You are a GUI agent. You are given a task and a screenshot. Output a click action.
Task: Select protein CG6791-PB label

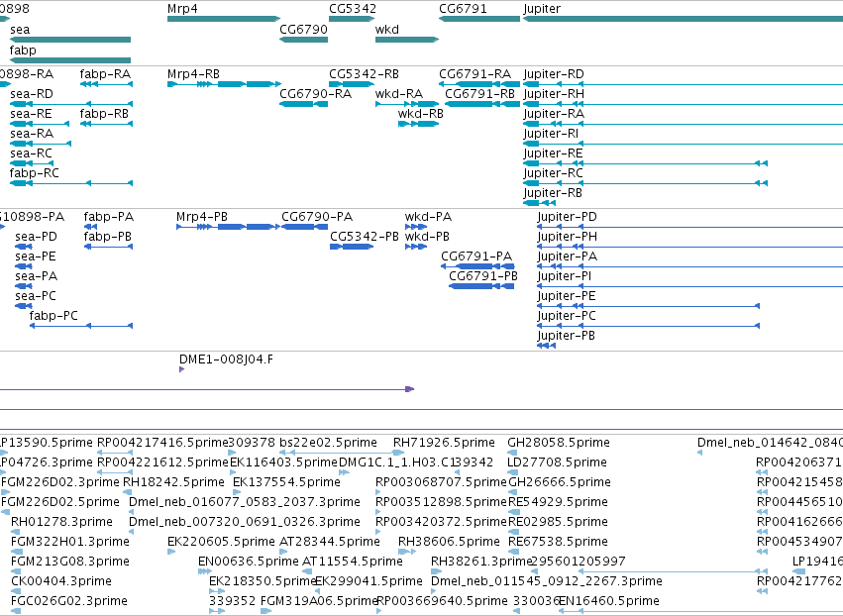coord(483,276)
